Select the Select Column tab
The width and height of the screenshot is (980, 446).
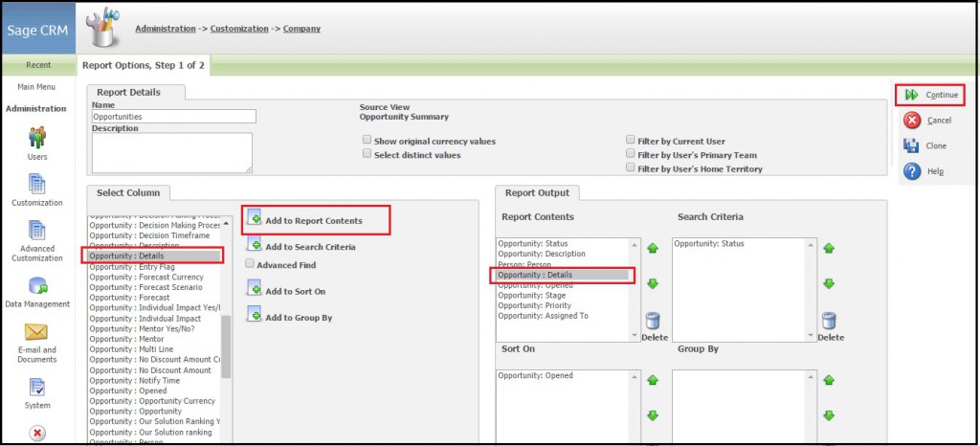[128, 193]
